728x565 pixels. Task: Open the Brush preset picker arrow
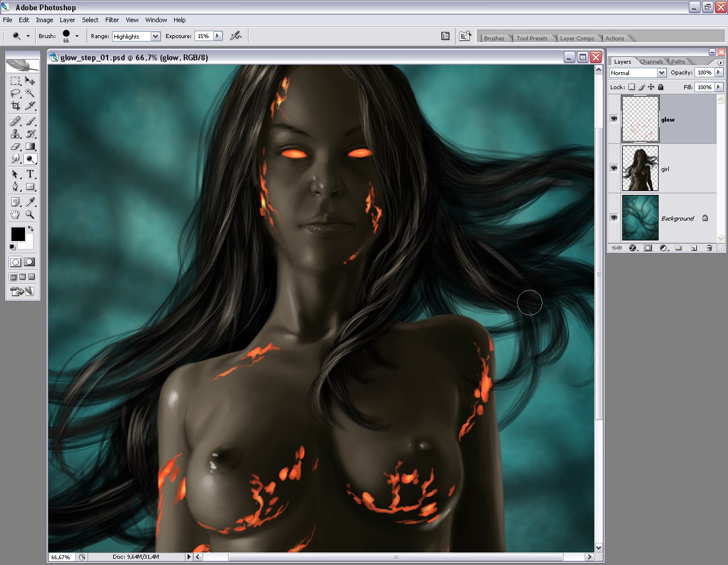click(x=77, y=36)
